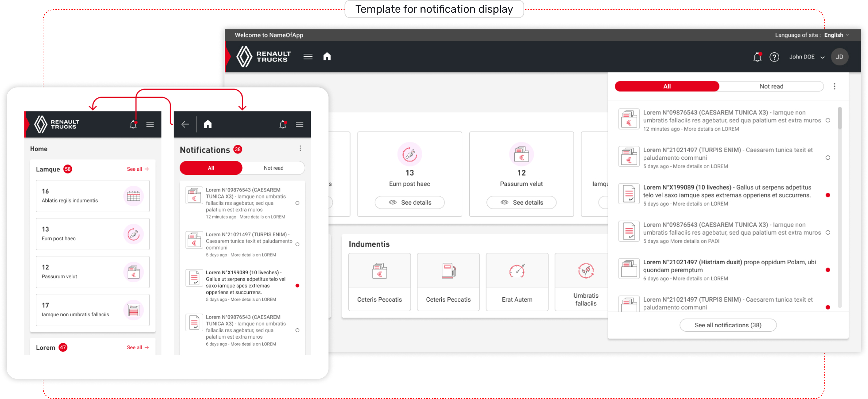Toggle read circle on mobile TURPIS ENIM notification
The image size is (868, 399).
[x=297, y=244]
